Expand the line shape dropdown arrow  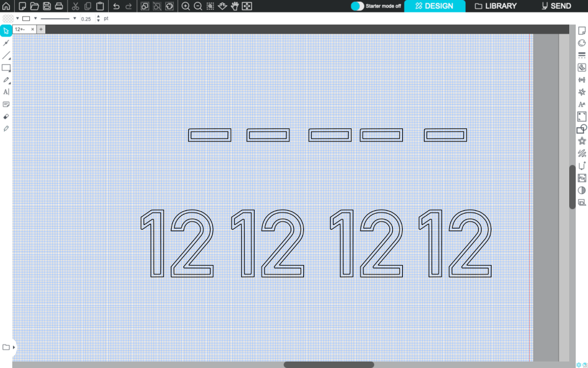(x=35, y=18)
